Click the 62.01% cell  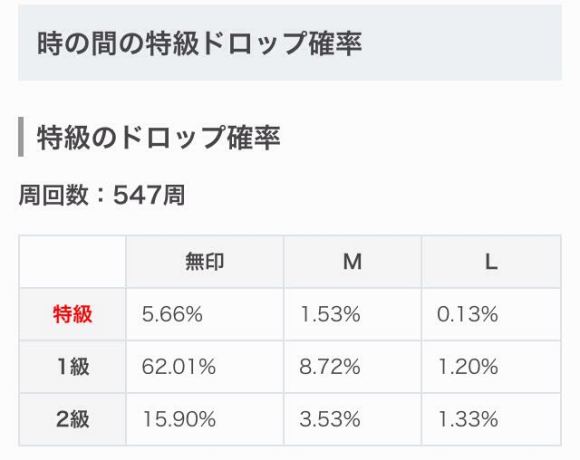(205, 367)
